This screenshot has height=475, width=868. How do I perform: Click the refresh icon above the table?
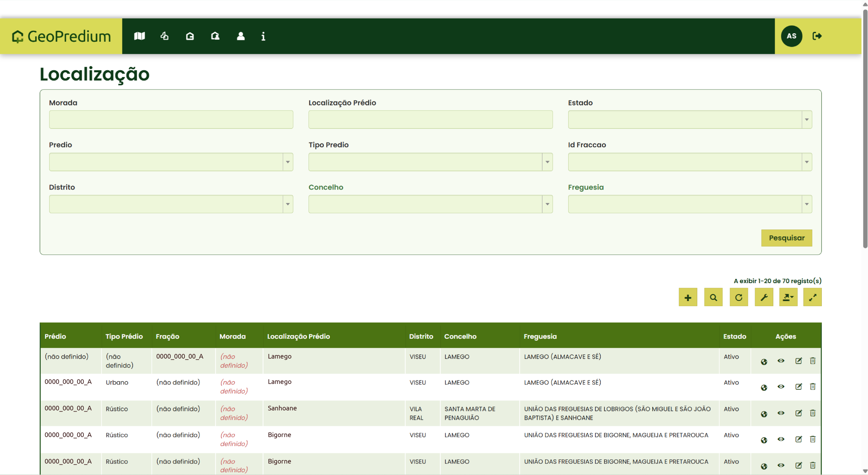click(x=738, y=297)
